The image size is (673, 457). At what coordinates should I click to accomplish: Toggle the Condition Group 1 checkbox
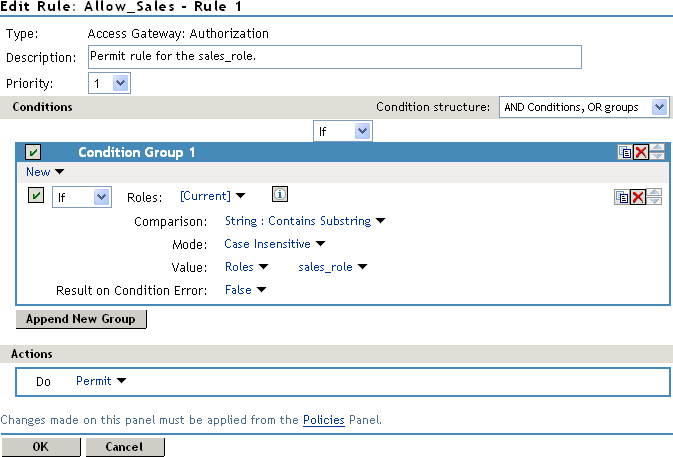tap(33, 152)
